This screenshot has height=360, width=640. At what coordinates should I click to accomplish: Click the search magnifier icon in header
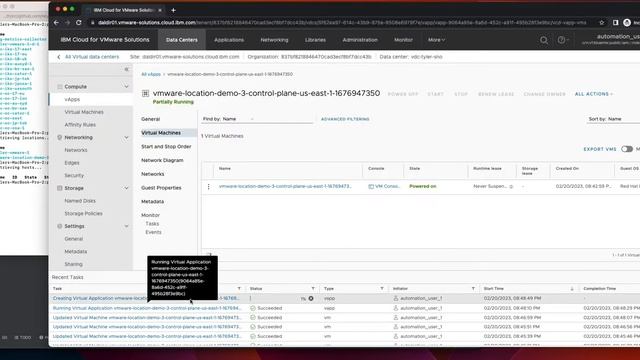544,40
